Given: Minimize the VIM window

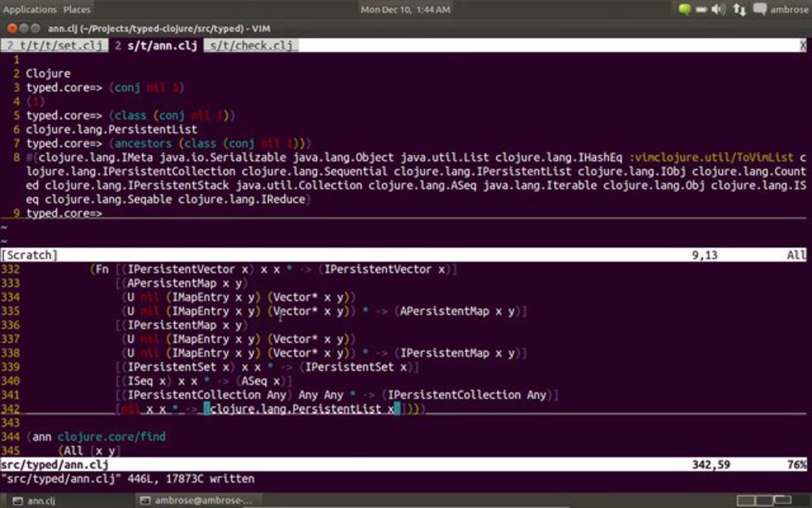Looking at the screenshot, I should pyautogui.click(x=24, y=28).
